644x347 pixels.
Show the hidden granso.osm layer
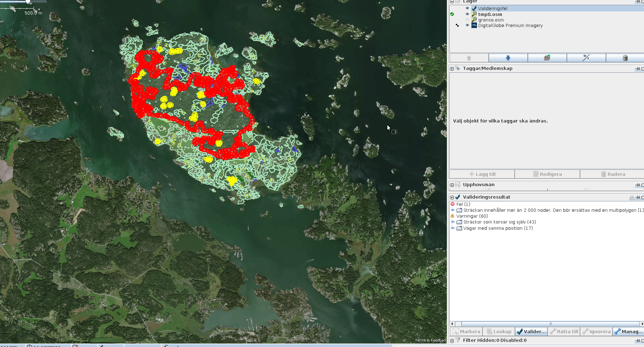[467, 20]
